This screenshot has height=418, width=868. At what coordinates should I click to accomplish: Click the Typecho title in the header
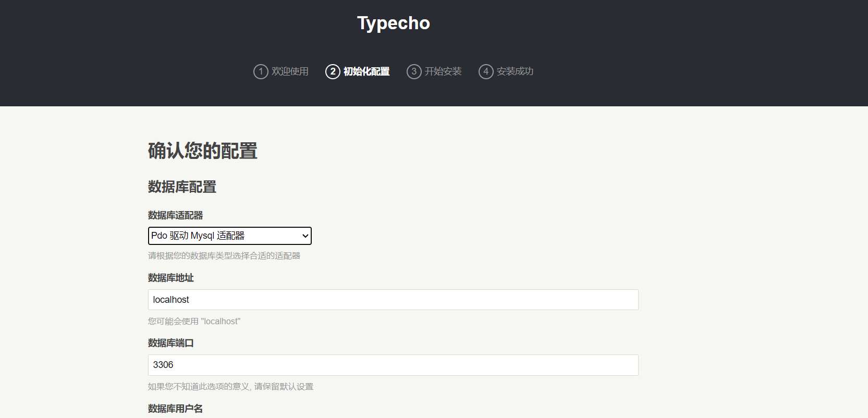click(x=394, y=23)
